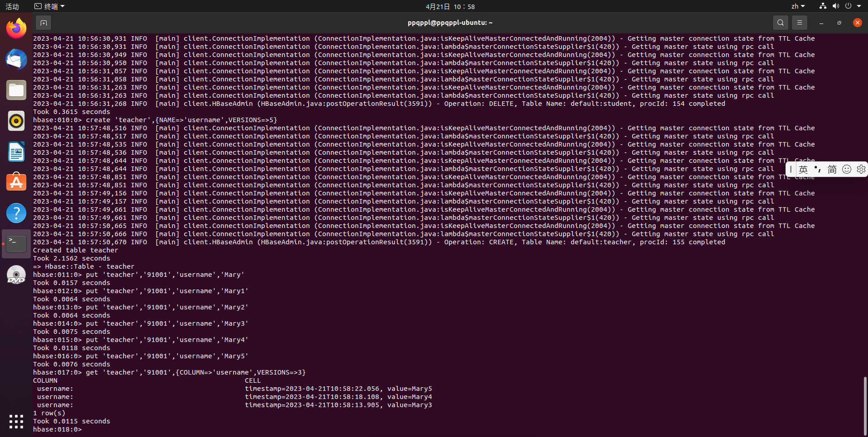Open the 终端 app menu dropdown
The image size is (868, 437).
(x=50, y=6)
